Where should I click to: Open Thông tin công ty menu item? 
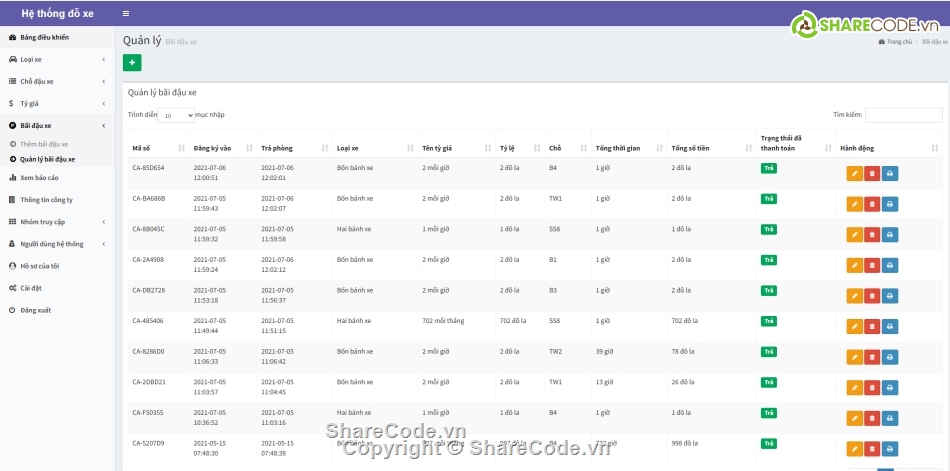click(57, 199)
